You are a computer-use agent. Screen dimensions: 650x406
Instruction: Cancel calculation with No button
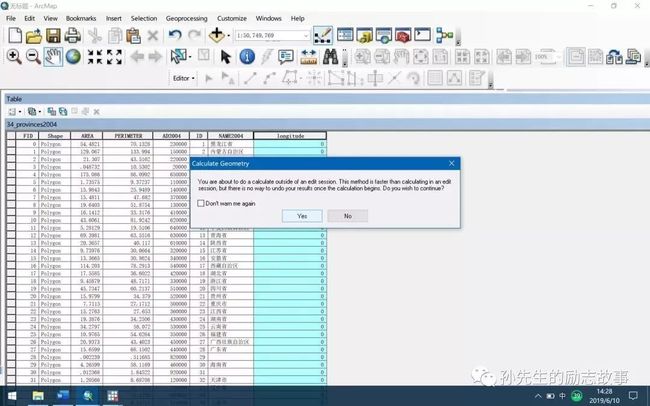point(347,216)
